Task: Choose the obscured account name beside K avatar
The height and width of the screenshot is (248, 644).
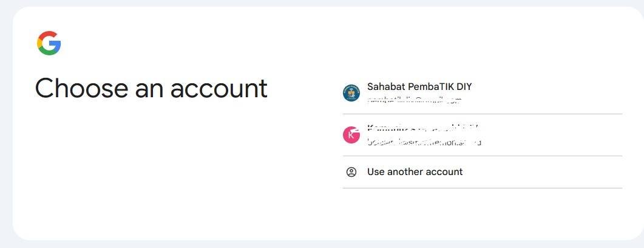Action: pos(423,128)
